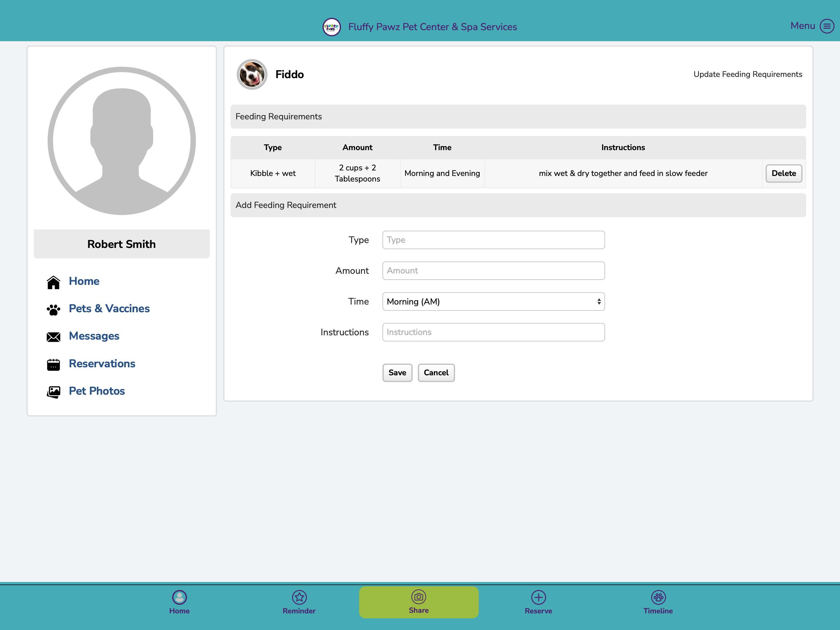Click 'Update Feeding Requirements' text
Screen dimensions: 840x630
pyautogui.click(x=747, y=74)
